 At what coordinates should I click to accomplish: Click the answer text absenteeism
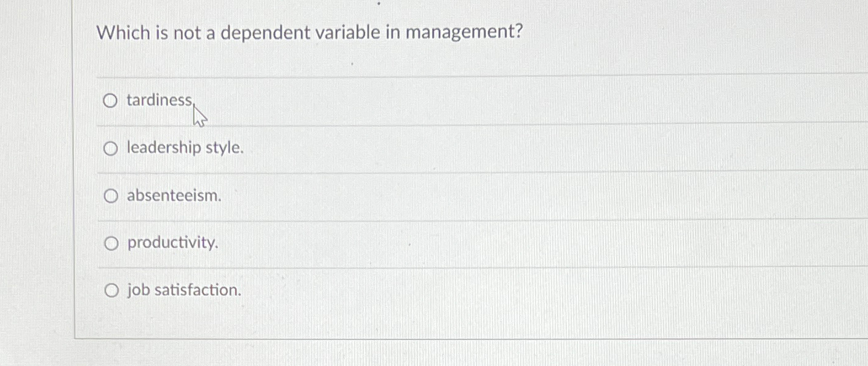coord(174,196)
